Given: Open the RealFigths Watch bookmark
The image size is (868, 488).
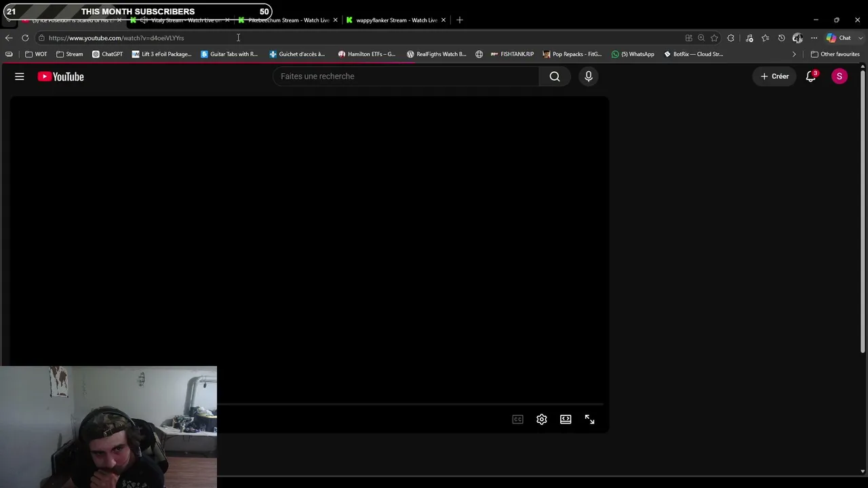Looking at the screenshot, I should point(436,54).
